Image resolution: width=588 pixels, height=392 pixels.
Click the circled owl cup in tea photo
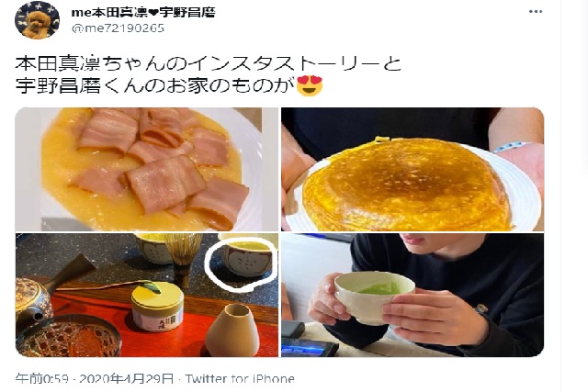tap(246, 259)
